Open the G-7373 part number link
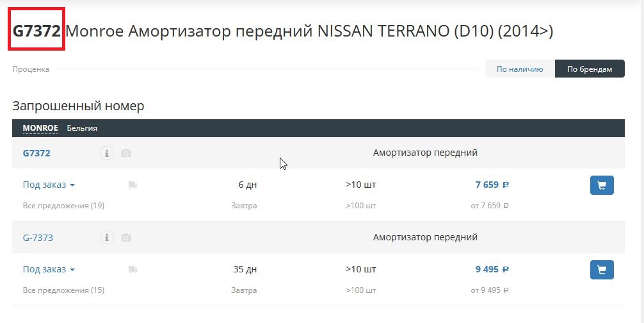This screenshot has width=644, height=323. [38, 238]
